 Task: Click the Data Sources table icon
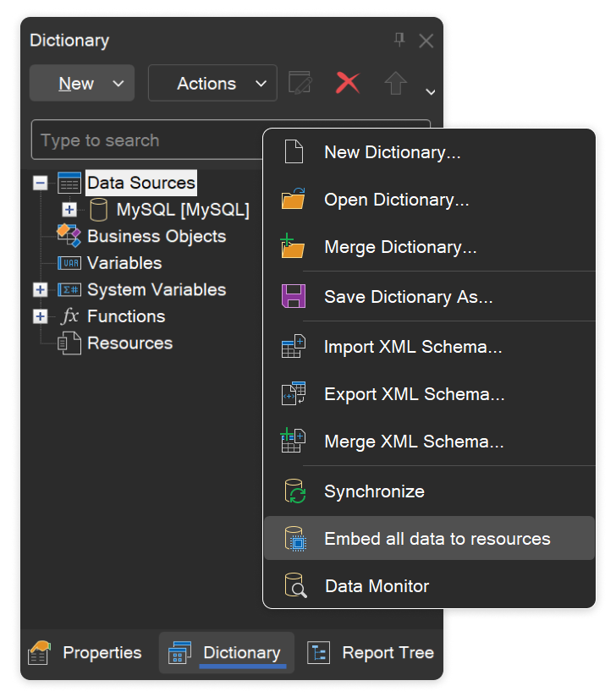coord(69,183)
